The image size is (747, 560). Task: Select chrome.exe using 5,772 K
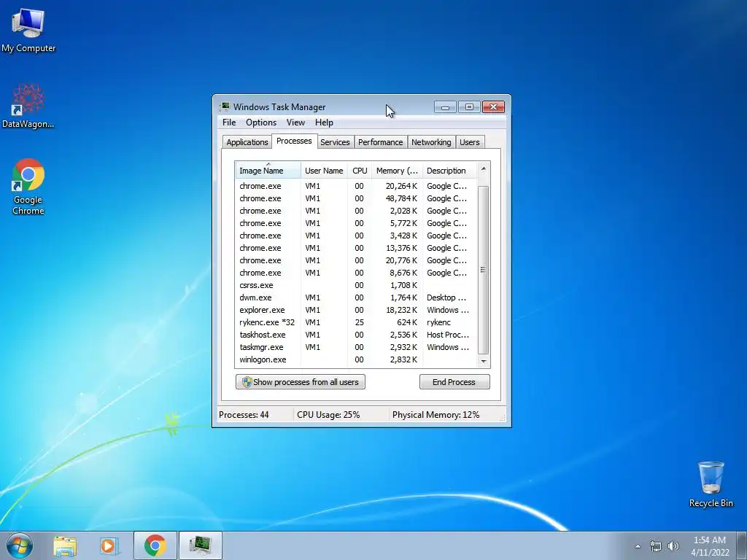pos(356,223)
